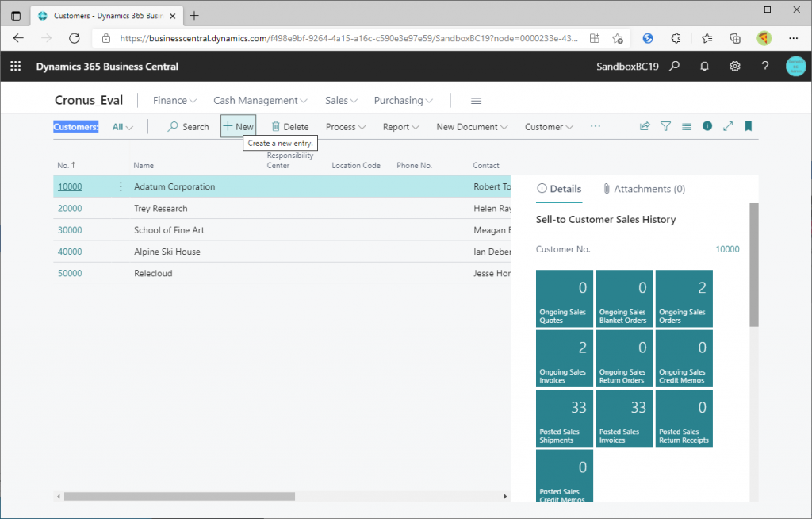The image size is (812, 519).
Task: Click Search in the Customers list
Action: [188, 127]
